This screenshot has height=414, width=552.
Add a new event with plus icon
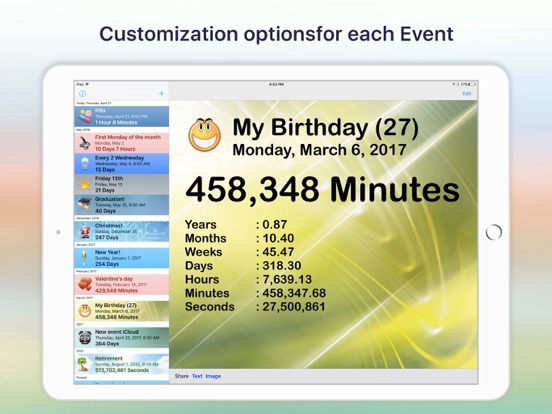tap(161, 93)
